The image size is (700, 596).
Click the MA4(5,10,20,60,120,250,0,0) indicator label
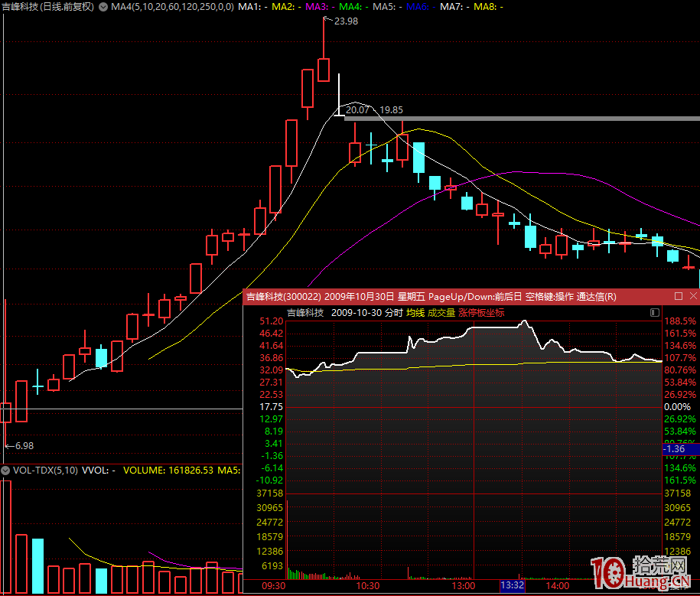(x=172, y=7)
